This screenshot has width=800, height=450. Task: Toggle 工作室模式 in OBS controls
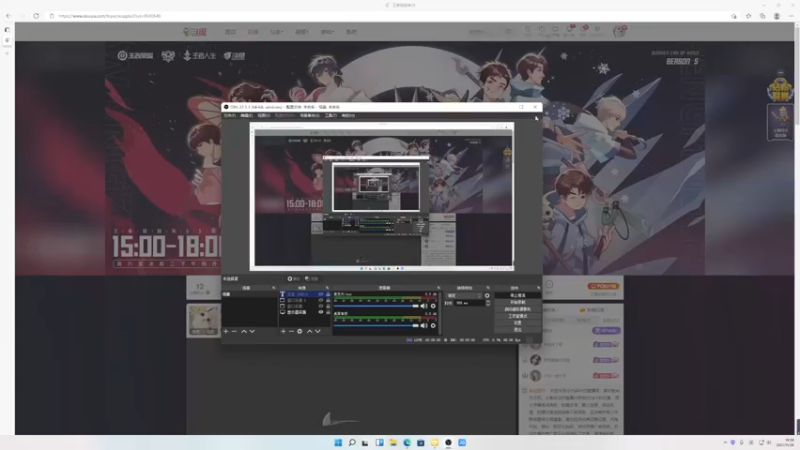click(x=517, y=316)
